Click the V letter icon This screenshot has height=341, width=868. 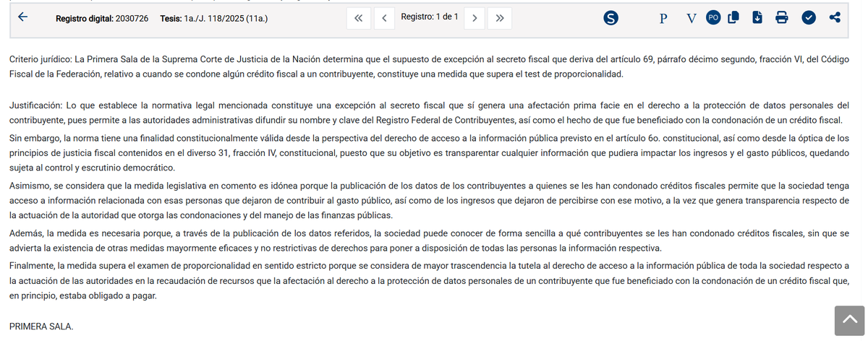692,18
